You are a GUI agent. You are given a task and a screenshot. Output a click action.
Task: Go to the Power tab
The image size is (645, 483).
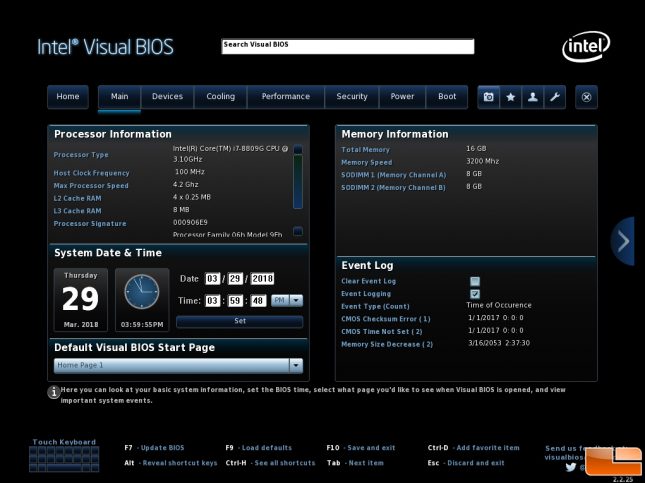coord(402,97)
